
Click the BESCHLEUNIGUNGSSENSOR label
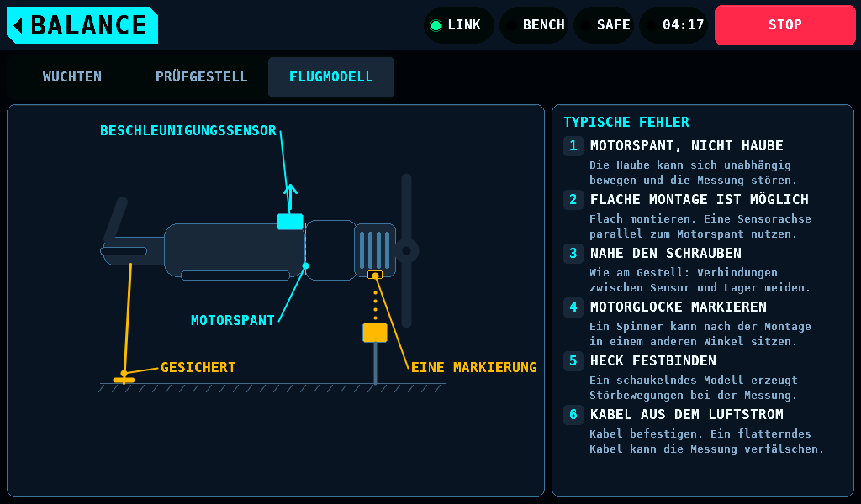tap(188, 130)
